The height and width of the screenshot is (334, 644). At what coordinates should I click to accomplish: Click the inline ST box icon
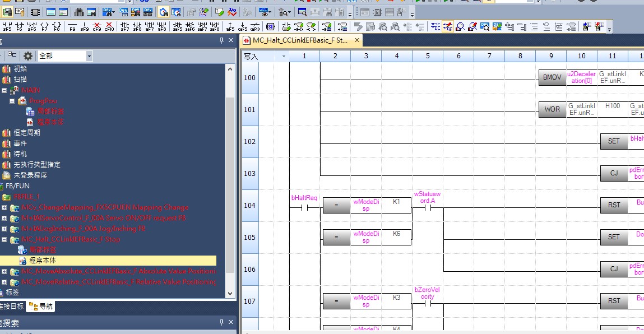pyautogui.click(x=271, y=26)
